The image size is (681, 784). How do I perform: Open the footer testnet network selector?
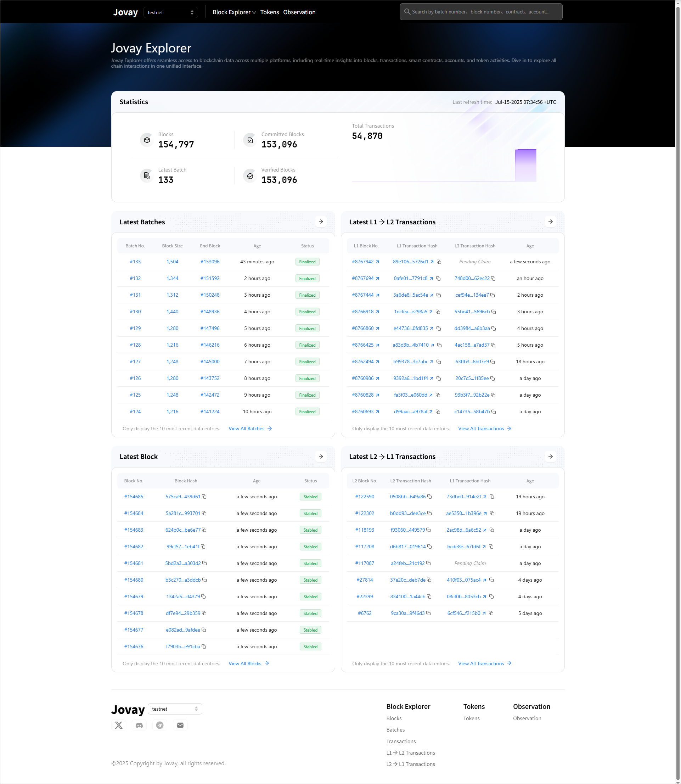175,709
